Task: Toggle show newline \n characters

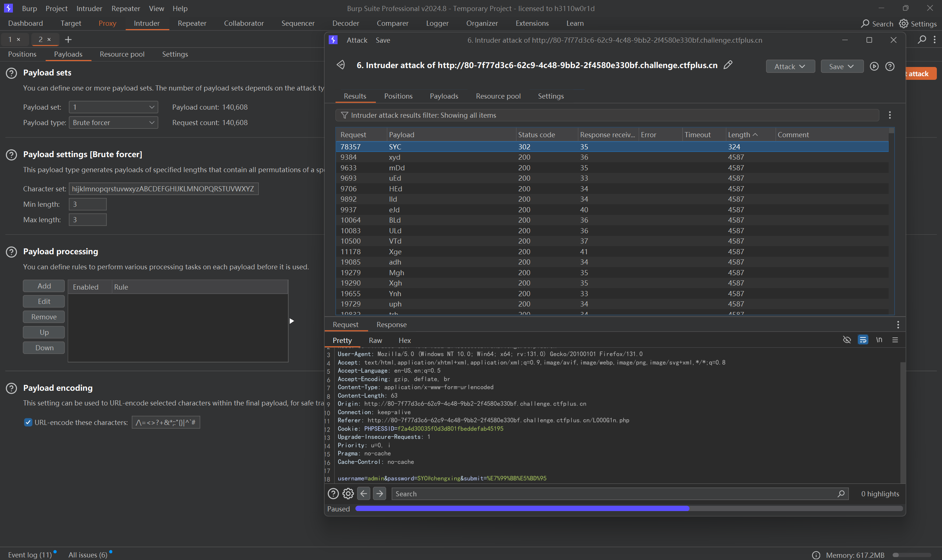Action: tap(879, 340)
